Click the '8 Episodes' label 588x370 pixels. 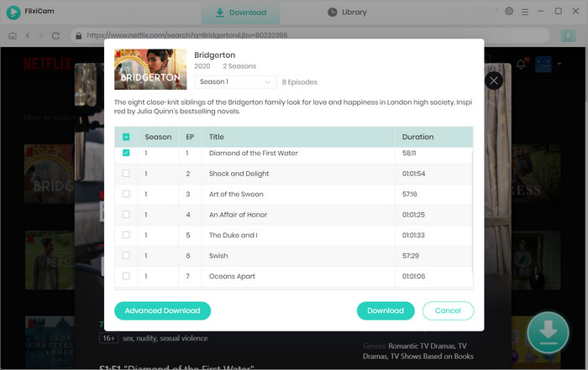pyautogui.click(x=300, y=82)
